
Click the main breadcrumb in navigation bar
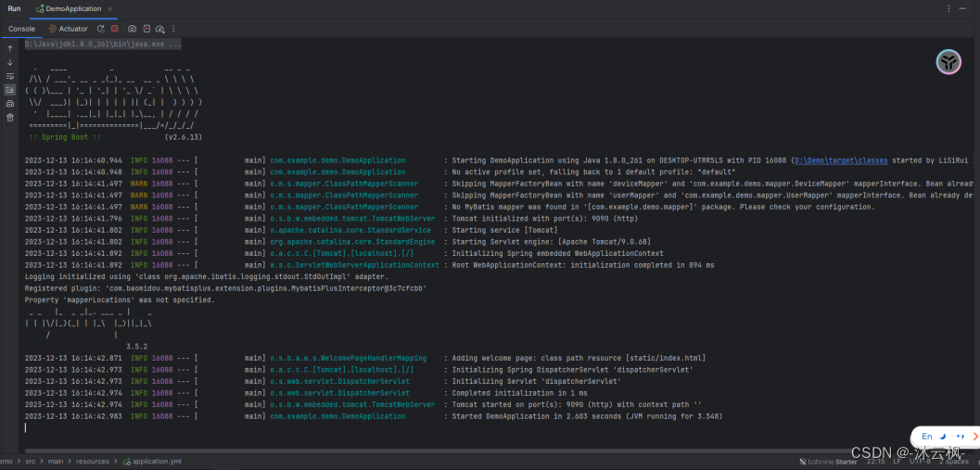(x=56, y=462)
